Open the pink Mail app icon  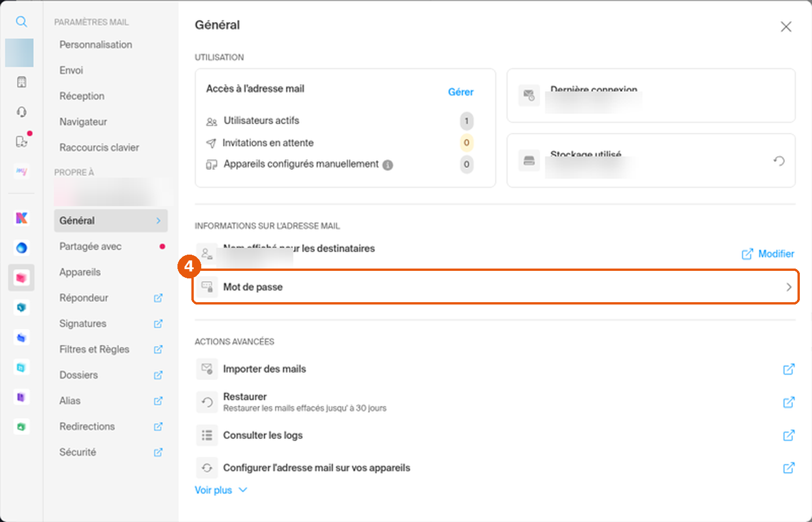coord(21,278)
